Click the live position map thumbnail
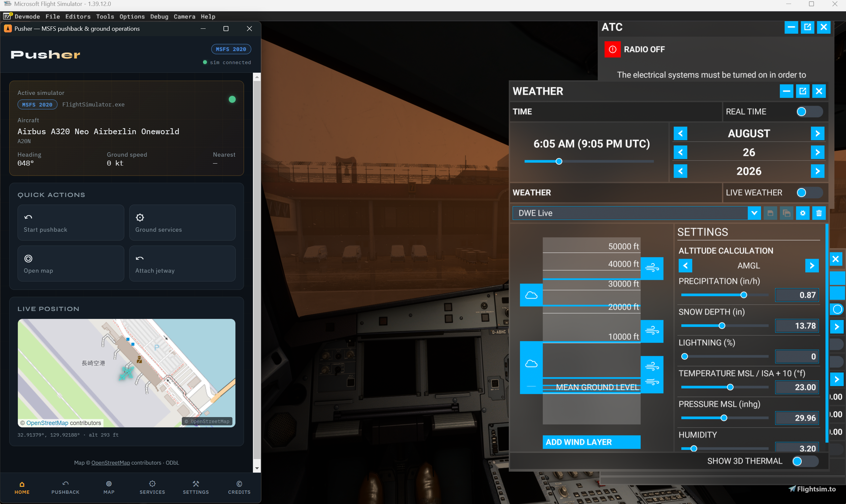 click(x=126, y=373)
